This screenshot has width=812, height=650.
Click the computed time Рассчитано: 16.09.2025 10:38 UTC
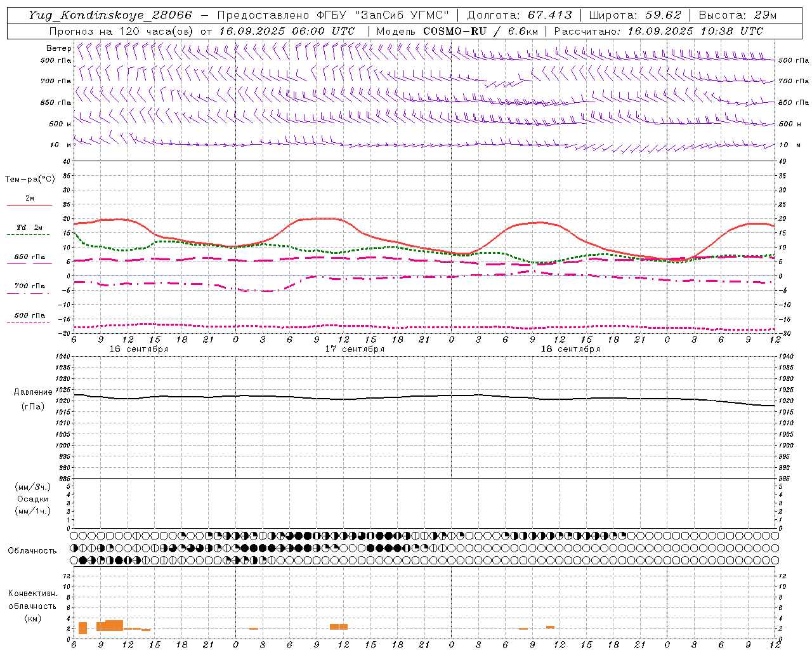coord(658,31)
